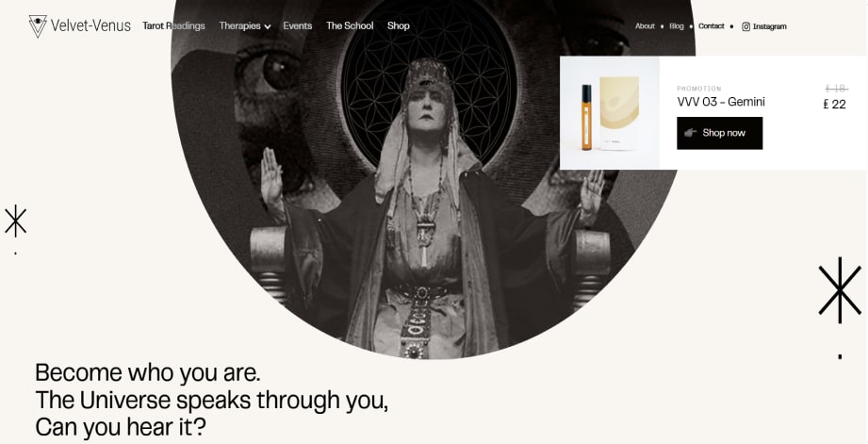This screenshot has height=444, width=868.
Task: Click the Velvet-Venus brand name text
Action: pos(90,25)
